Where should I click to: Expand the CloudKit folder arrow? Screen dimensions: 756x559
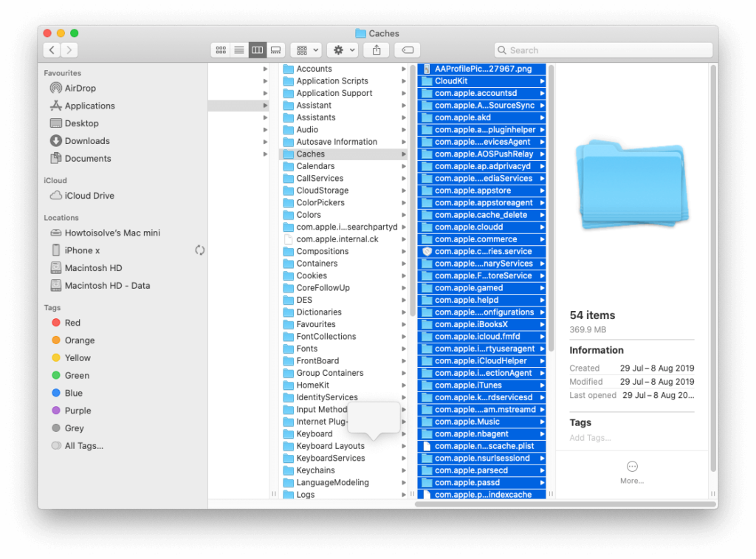pos(542,81)
